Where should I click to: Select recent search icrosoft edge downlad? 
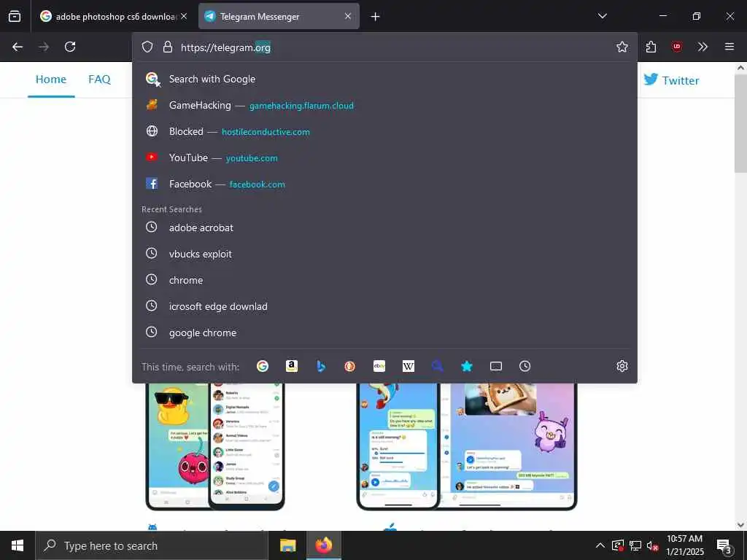click(384, 306)
